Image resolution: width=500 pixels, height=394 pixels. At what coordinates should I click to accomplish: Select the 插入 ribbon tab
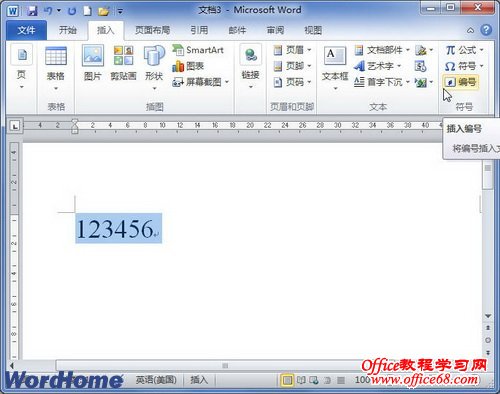(106, 30)
